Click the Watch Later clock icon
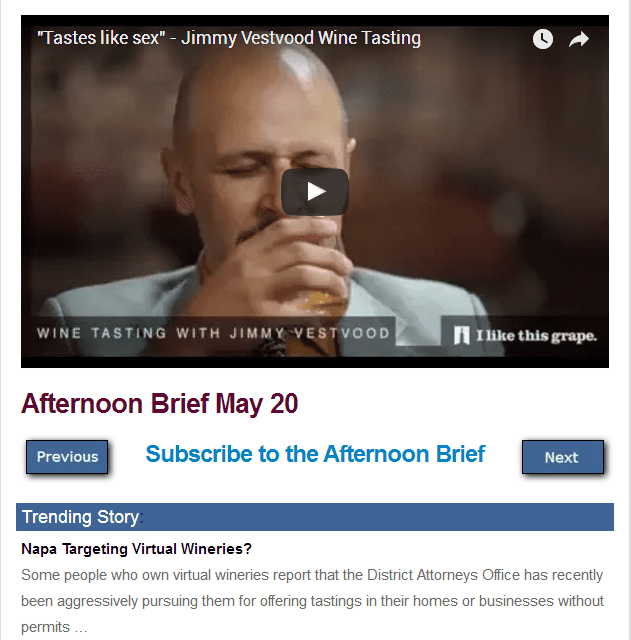Screen dimensions: 631x640 tap(542, 39)
